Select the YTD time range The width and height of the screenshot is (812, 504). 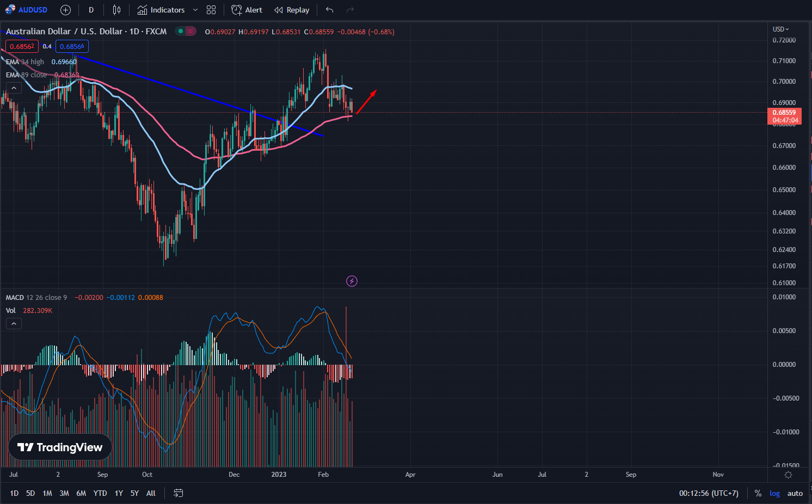[100, 493]
